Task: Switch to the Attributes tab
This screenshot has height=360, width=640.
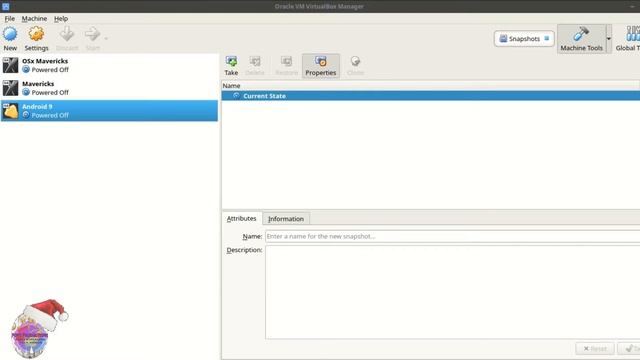Action: [242, 219]
